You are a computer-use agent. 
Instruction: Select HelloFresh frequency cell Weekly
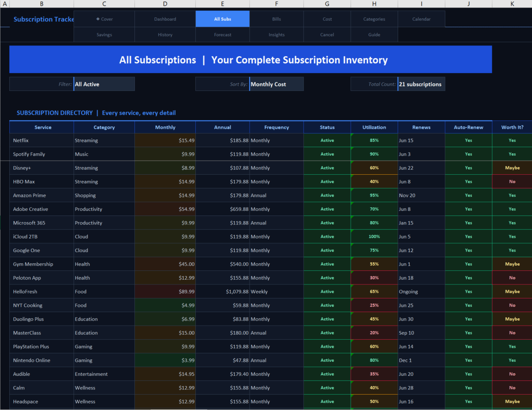tap(276, 291)
